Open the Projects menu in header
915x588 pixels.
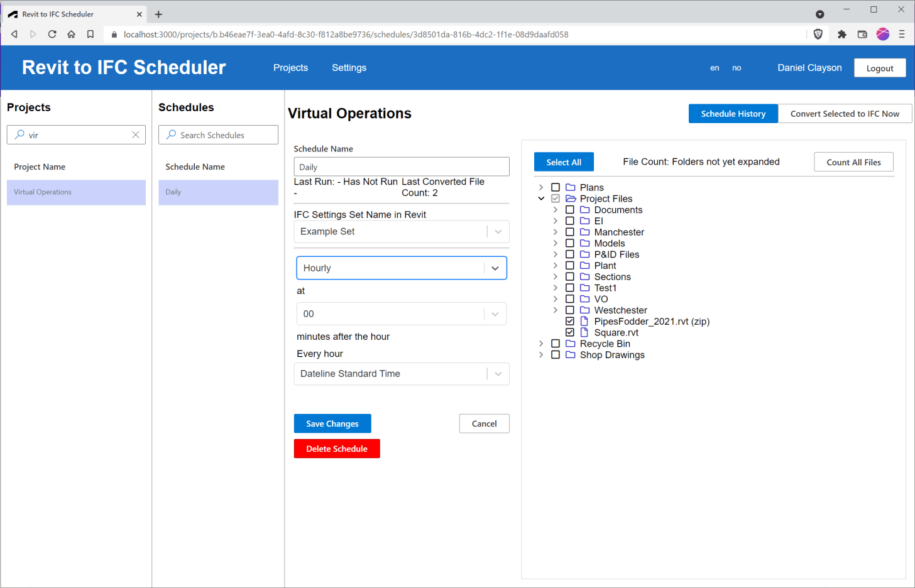[x=290, y=68]
